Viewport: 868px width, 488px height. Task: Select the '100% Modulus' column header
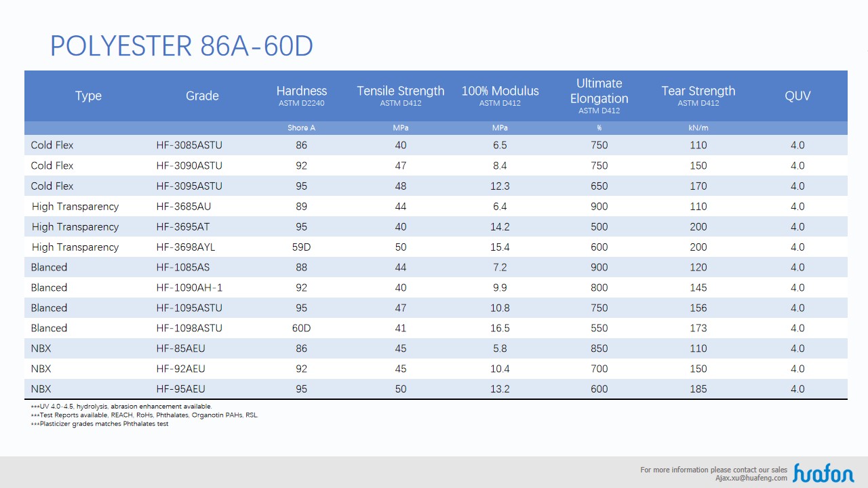click(500, 91)
